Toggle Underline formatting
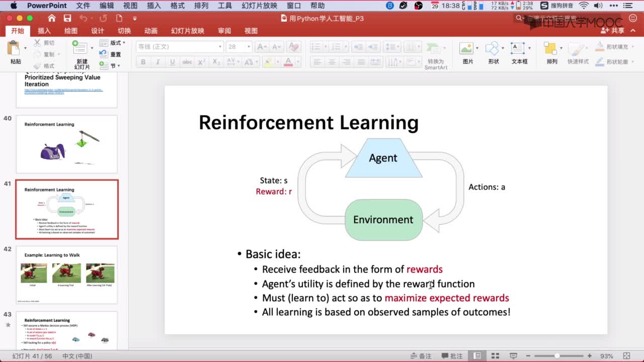The image size is (644, 362). click(172, 62)
